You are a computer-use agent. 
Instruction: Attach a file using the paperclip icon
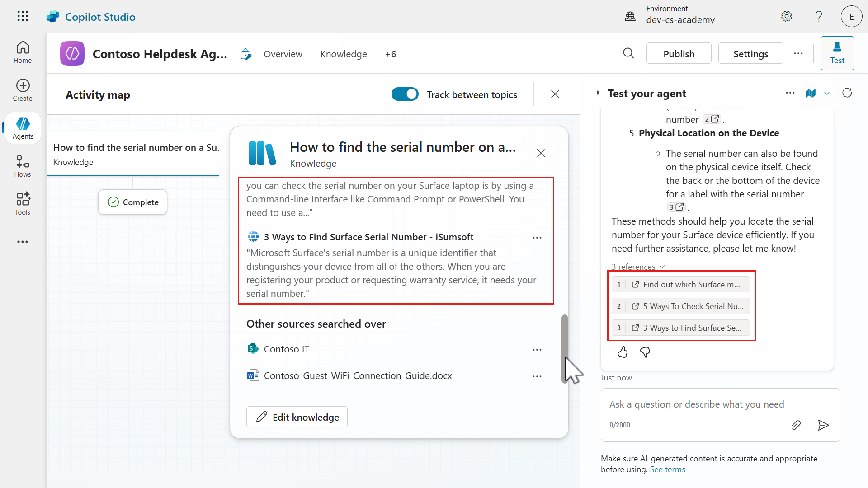click(x=796, y=425)
